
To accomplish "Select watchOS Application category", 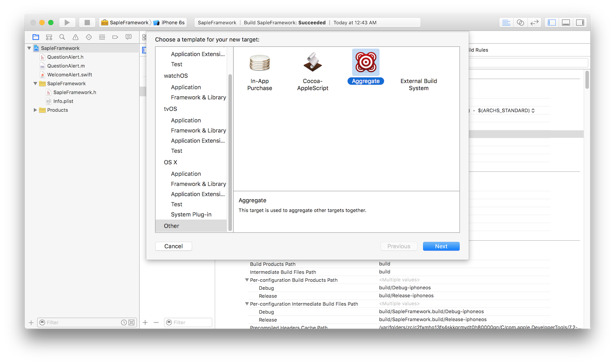I will coord(186,87).
